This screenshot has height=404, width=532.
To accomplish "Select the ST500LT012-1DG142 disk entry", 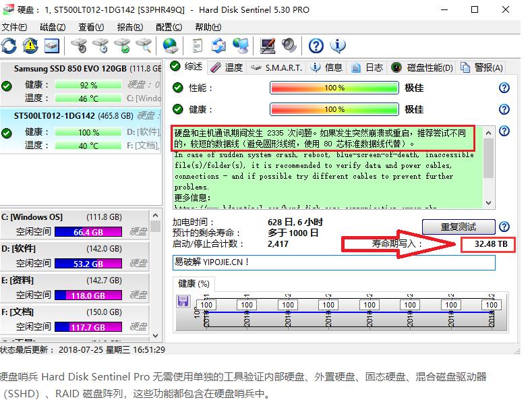I will pos(81,130).
